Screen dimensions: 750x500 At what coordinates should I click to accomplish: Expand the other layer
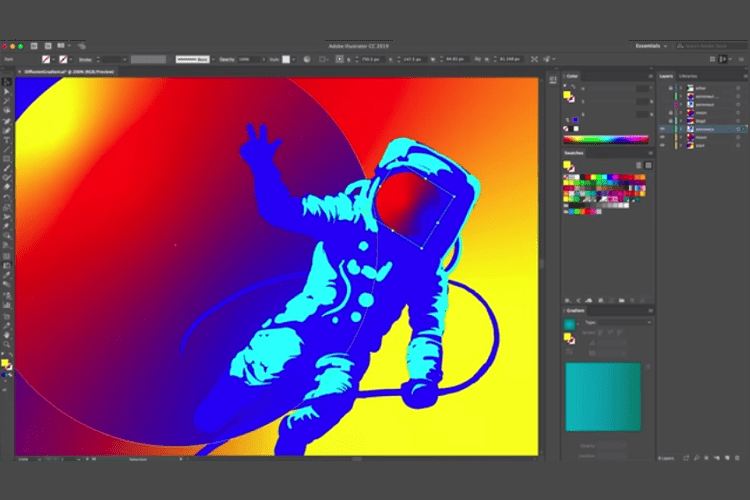(681, 88)
